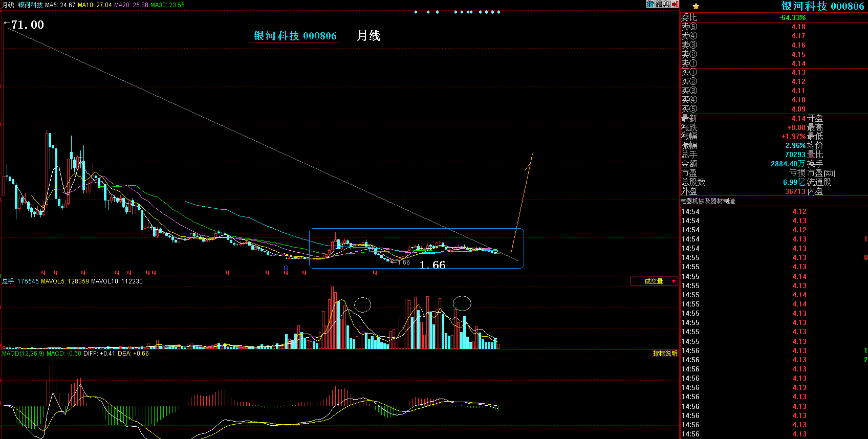Click the 振幅 amplitude value 2.96%
The image size is (868, 439).
click(796, 146)
